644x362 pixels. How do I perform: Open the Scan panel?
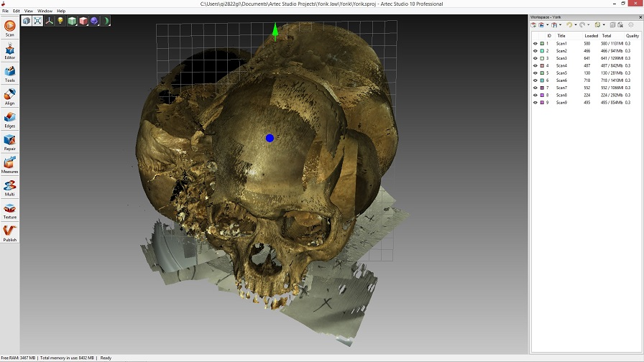click(9, 27)
